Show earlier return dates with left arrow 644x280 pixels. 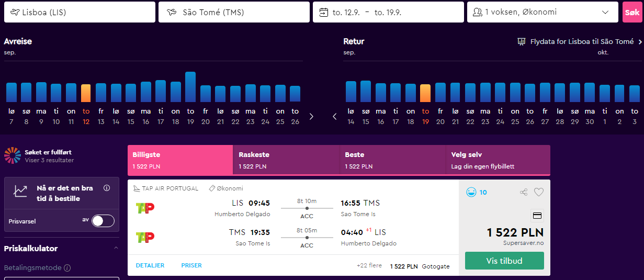click(335, 116)
